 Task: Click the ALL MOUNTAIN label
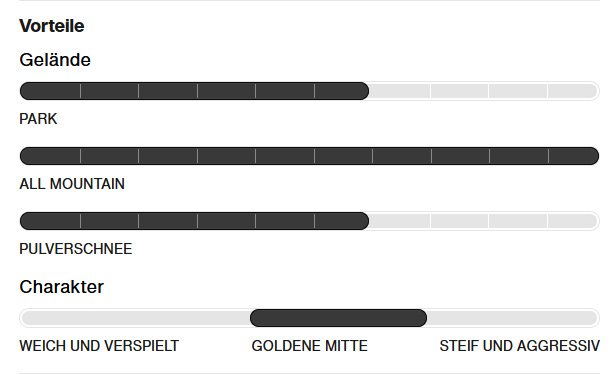pos(72,184)
